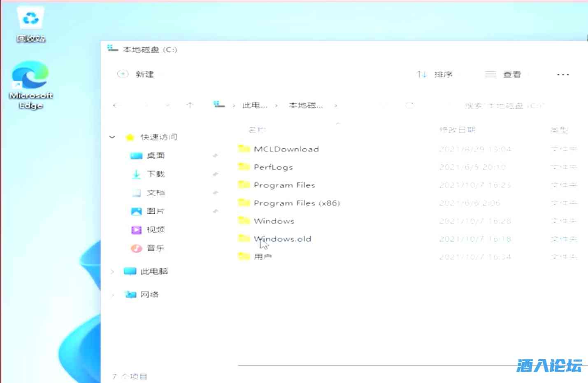Open the ellipsis see-more menu
Viewport: 588px width, 383px height.
click(562, 74)
